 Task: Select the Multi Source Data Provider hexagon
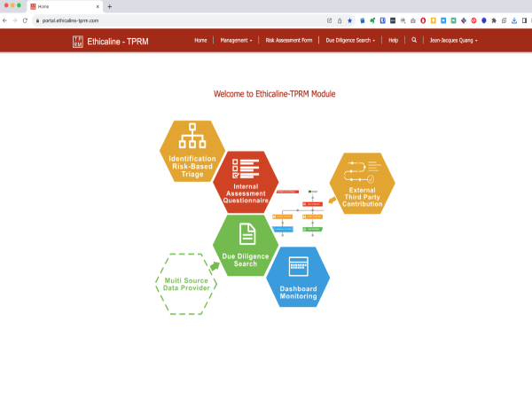tap(186, 284)
